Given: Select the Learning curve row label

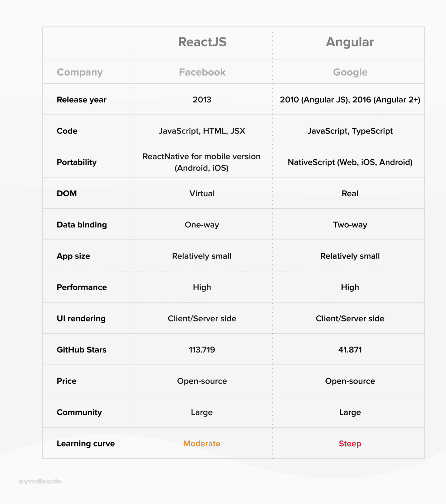Looking at the screenshot, I should [x=86, y=444].
